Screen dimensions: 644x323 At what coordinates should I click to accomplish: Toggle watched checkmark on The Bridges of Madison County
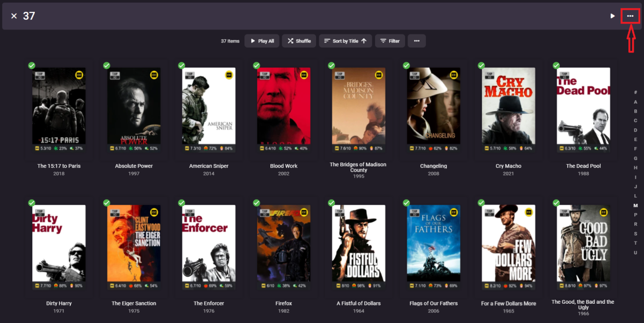pos(331,65)
